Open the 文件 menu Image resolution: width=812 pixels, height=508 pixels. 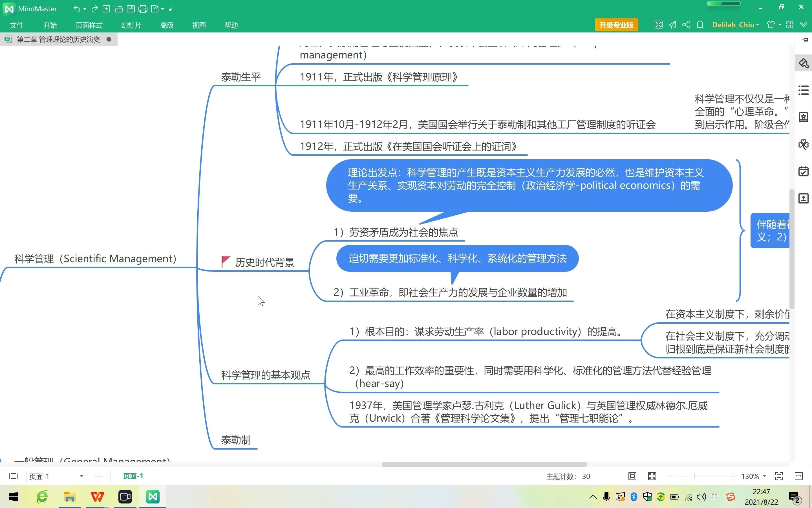click(16, 25)
